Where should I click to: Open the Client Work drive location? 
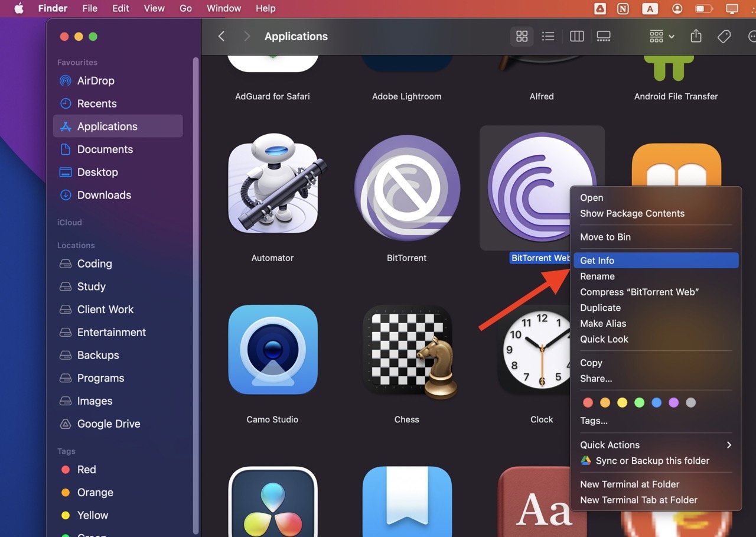point(118,310)
